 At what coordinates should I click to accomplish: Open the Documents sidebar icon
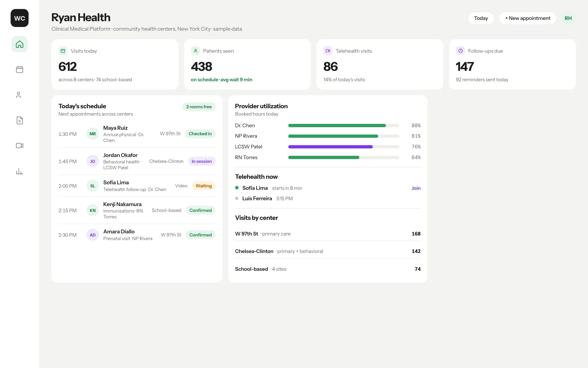click(x=20, y=121)
